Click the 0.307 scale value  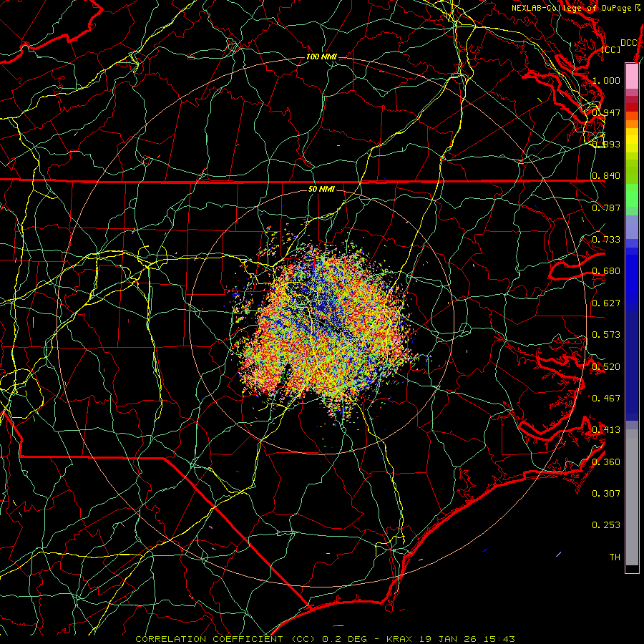tap(606, 494)
